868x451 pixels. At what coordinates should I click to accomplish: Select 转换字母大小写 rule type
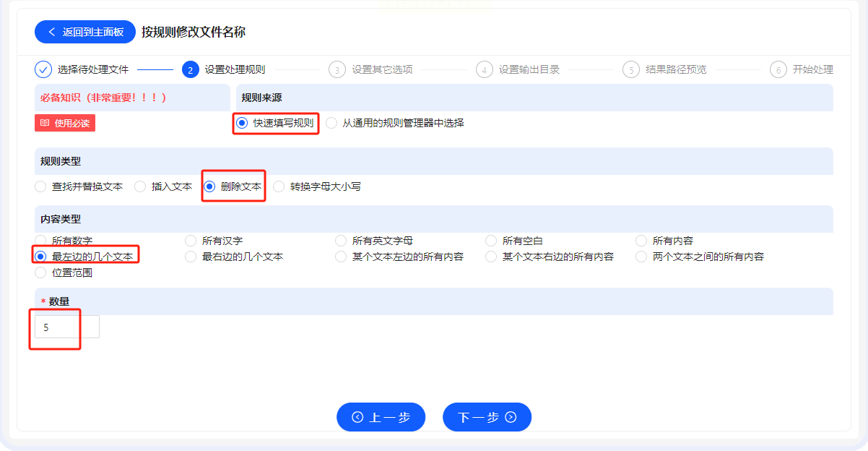[317, 186]
